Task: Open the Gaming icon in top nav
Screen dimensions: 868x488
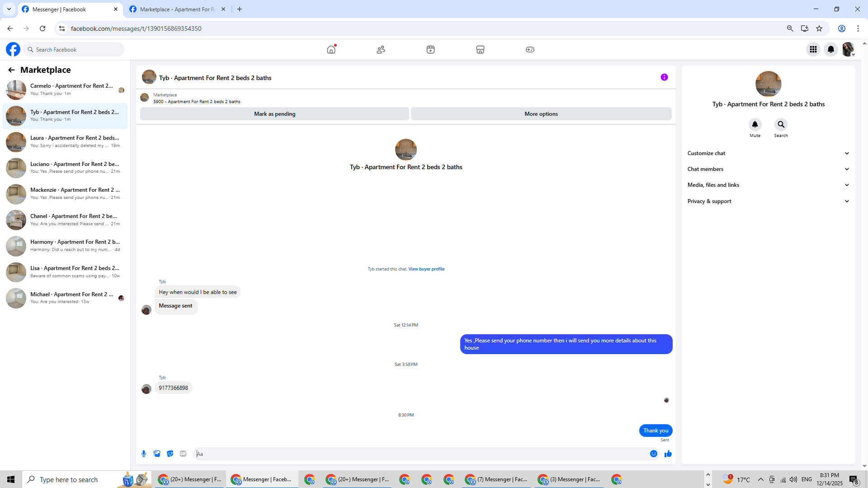Action: click(530, 49)
